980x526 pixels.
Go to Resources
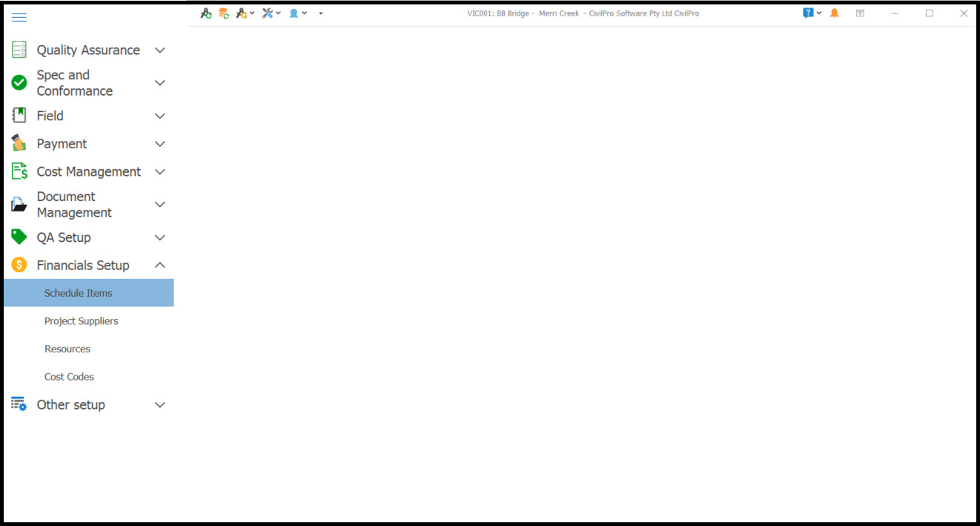[67, 349]
